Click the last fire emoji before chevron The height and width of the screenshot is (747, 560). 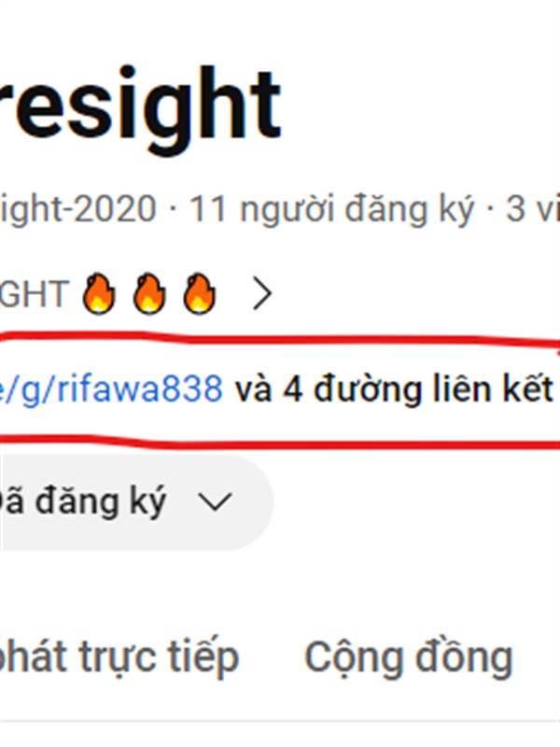point(199,294)
